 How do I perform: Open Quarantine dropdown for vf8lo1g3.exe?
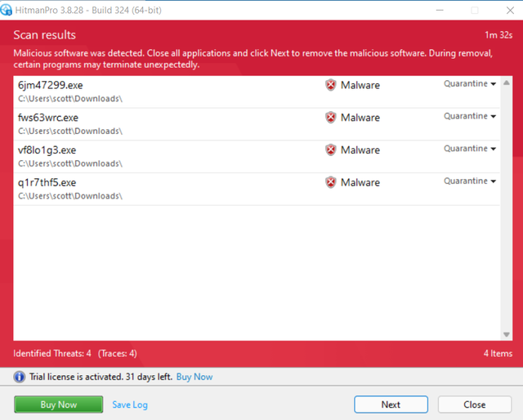pyautogui.click(x=470, y=149)
